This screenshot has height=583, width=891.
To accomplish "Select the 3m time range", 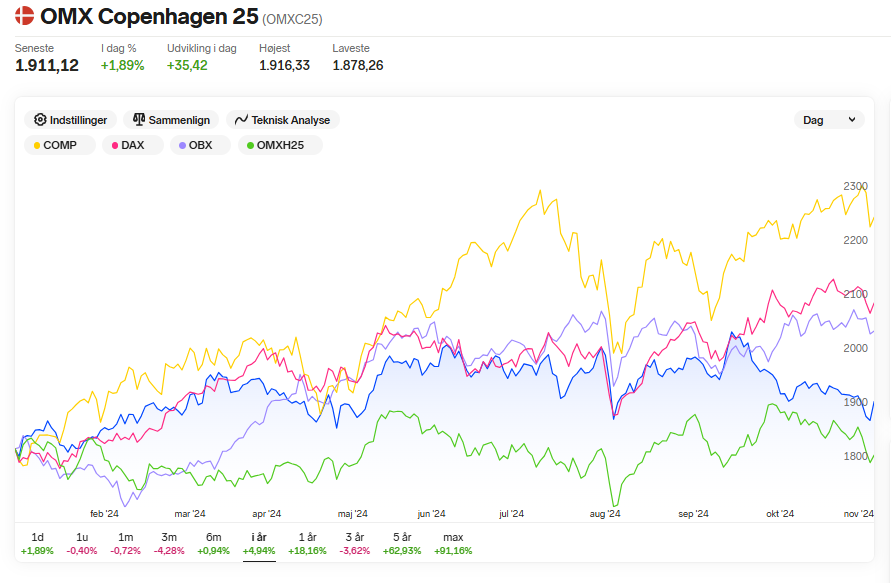I will coord(169,543).
